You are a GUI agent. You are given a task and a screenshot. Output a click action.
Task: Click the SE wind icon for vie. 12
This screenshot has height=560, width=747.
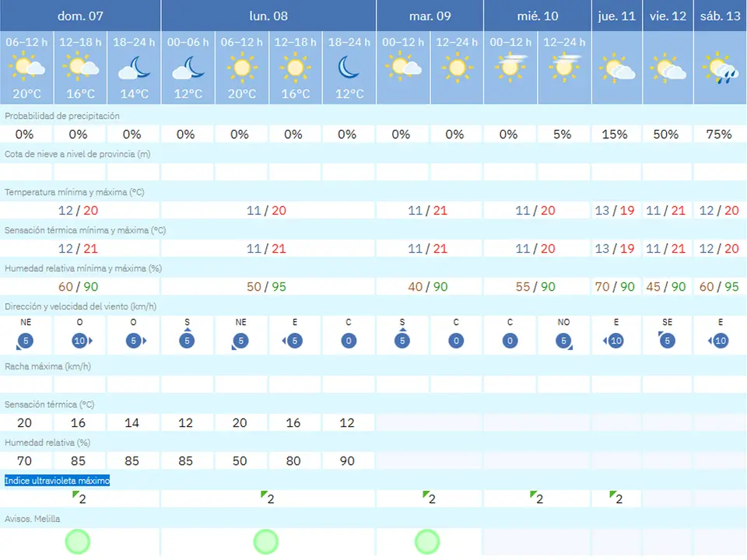tap(667, 340)
